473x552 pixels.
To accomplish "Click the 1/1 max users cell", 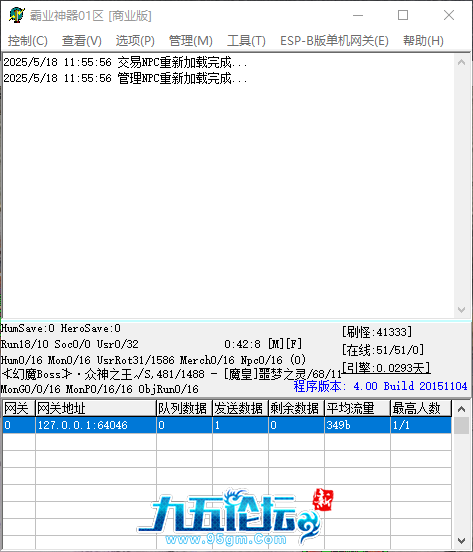I will (421, 425).
